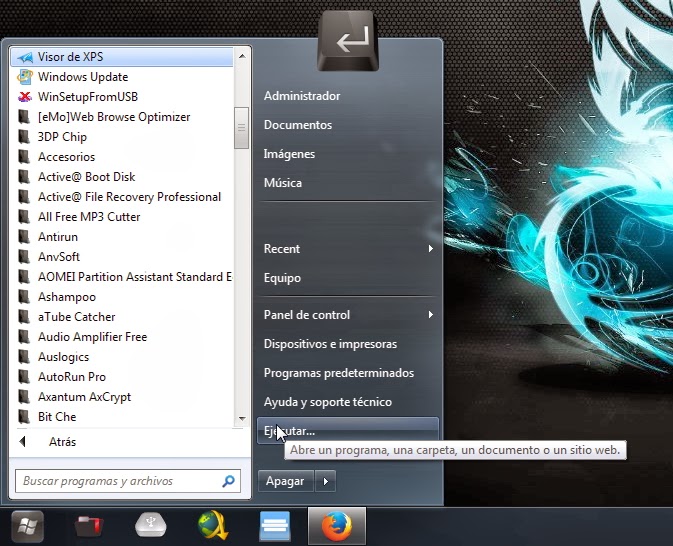Image resolution: width=673 pixels, height=546 pixels.
Task: Open the aTube Catcher folder
Action: [122, 317]
